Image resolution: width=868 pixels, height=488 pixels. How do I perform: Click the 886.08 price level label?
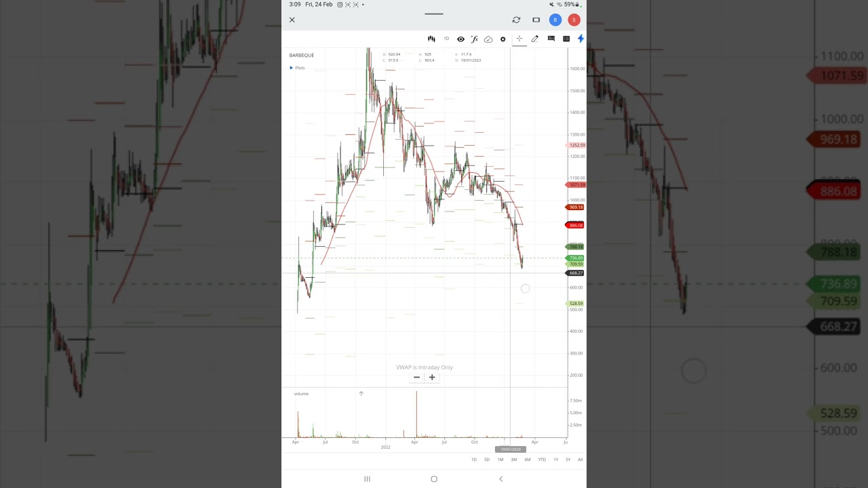tap(575, 225)
